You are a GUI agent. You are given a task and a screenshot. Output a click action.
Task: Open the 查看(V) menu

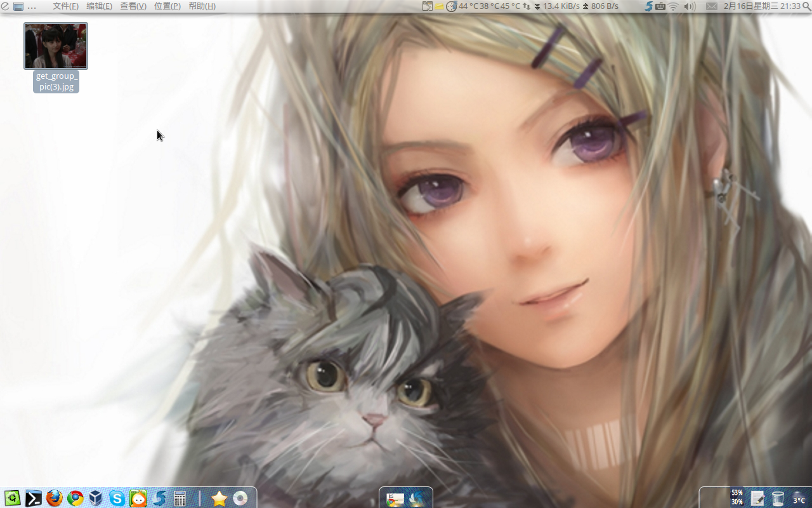click(133, 6)
